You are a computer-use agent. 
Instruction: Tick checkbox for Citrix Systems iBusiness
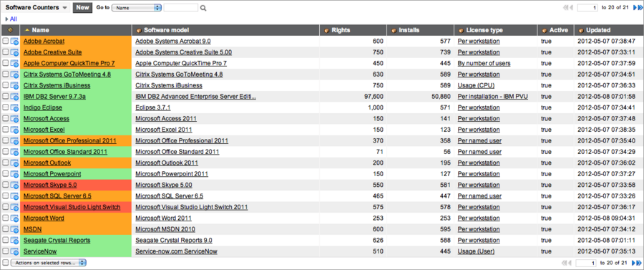tap(5, 85)
